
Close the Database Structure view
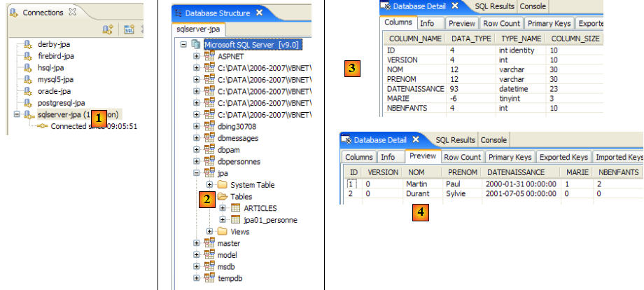tap(259, 13)
